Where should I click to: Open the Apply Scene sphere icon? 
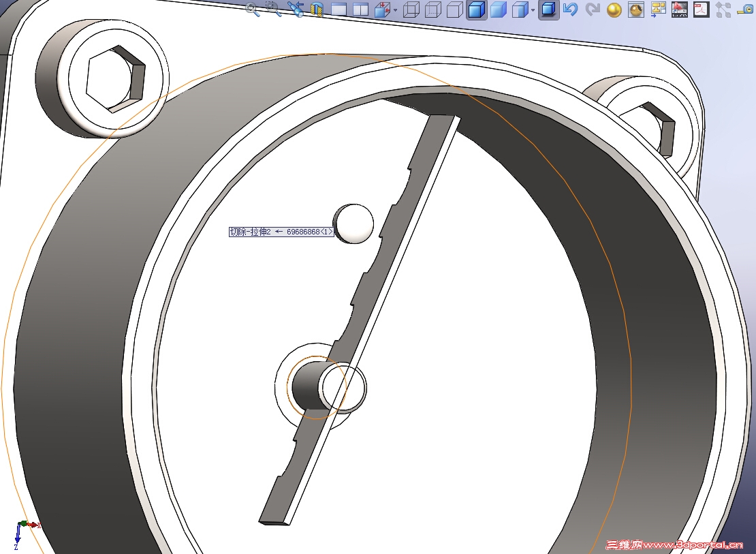point(636,10)
